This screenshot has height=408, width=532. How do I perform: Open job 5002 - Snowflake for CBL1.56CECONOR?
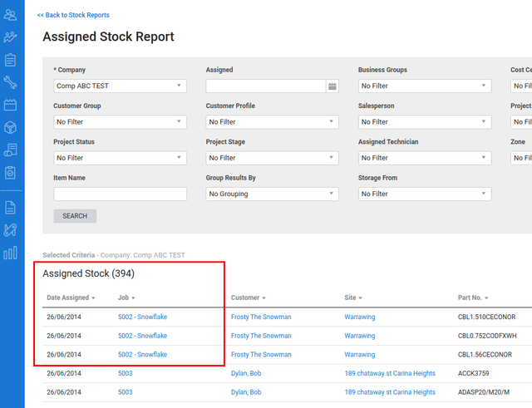pos(142,355)
